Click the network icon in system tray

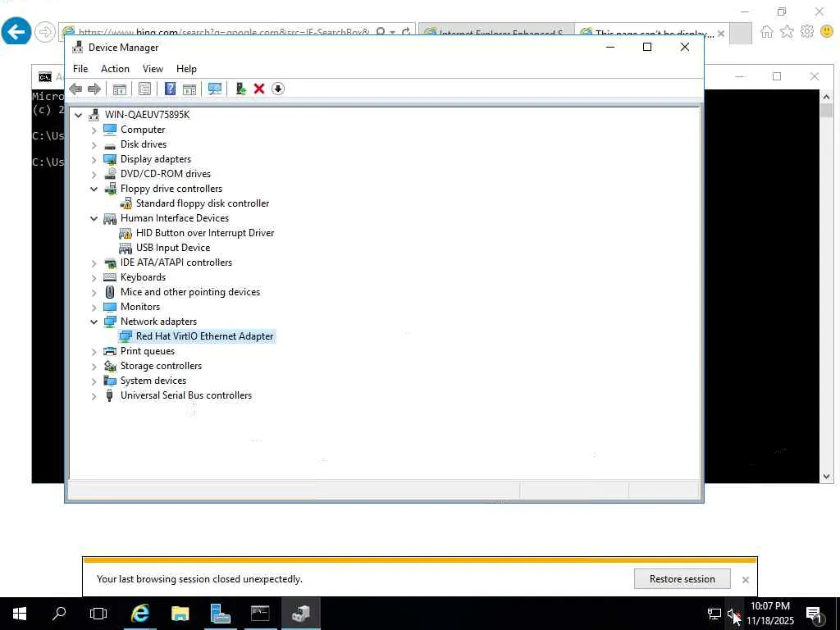point(714,614)
